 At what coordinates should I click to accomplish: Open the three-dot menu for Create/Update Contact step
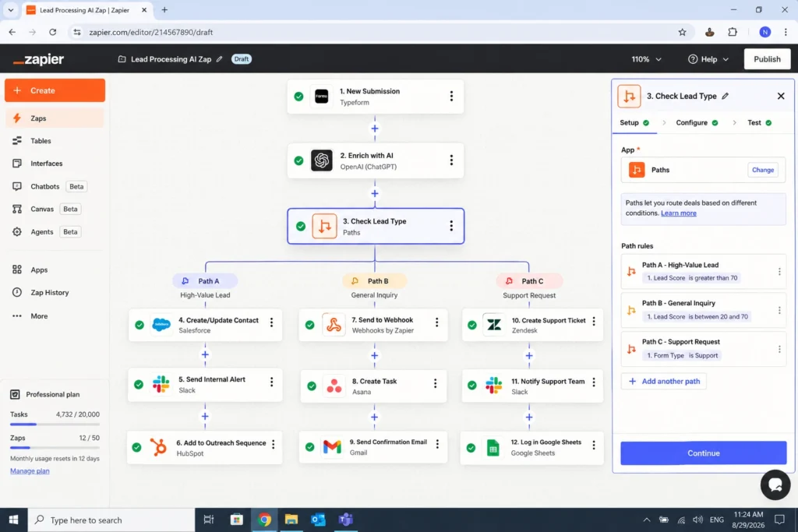272,322
